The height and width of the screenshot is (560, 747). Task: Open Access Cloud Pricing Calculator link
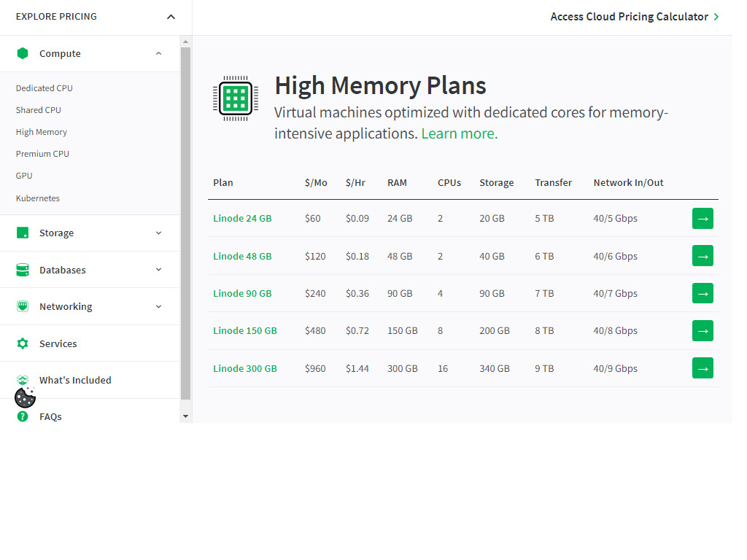(630, 17)
